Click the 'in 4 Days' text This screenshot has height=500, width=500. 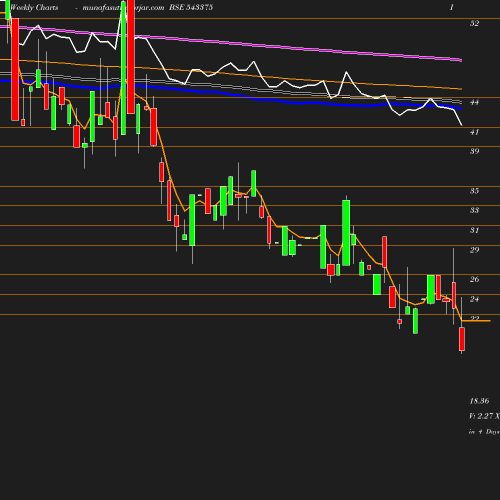coord(484,432)
